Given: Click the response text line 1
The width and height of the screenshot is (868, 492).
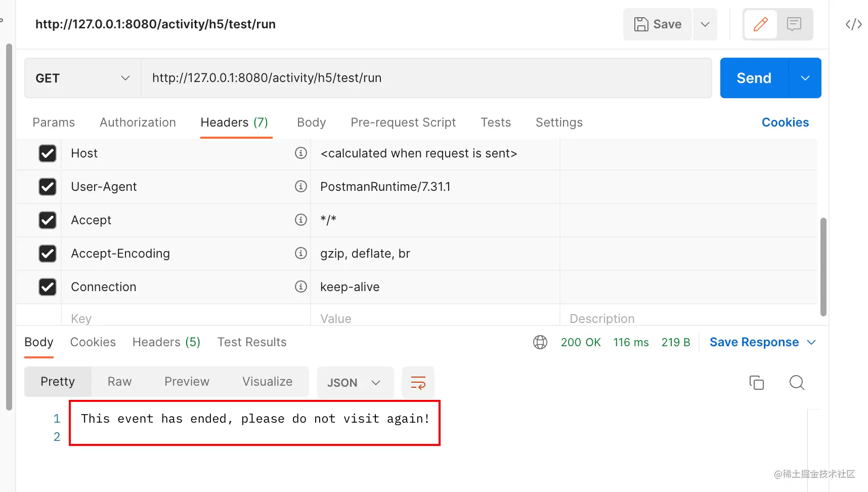Looking at the screenshot, I should tap(255, 419).
